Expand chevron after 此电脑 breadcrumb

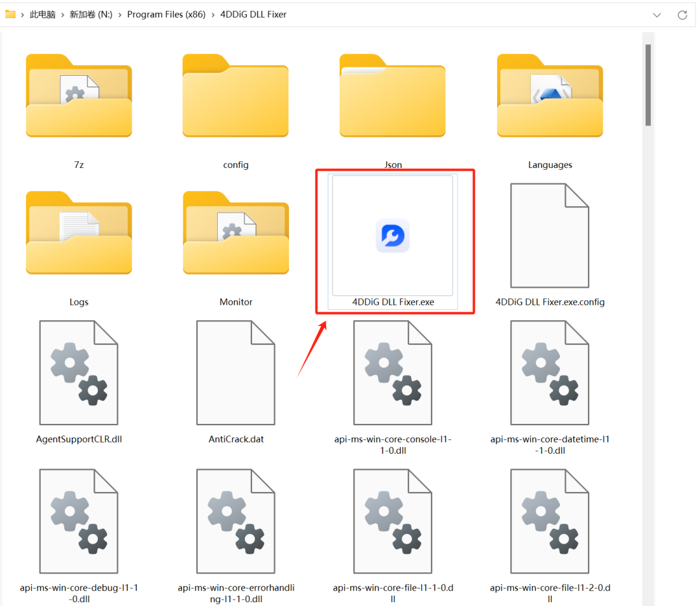coord(62,15)
